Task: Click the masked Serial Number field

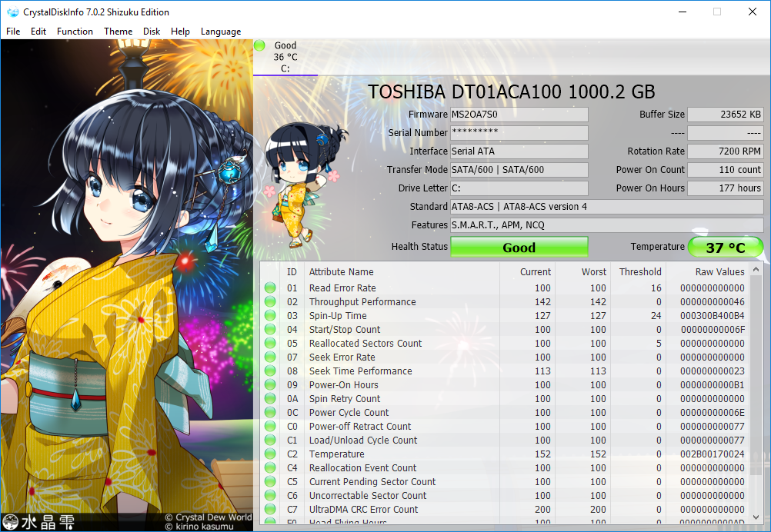Action: [x=519, y=133]
